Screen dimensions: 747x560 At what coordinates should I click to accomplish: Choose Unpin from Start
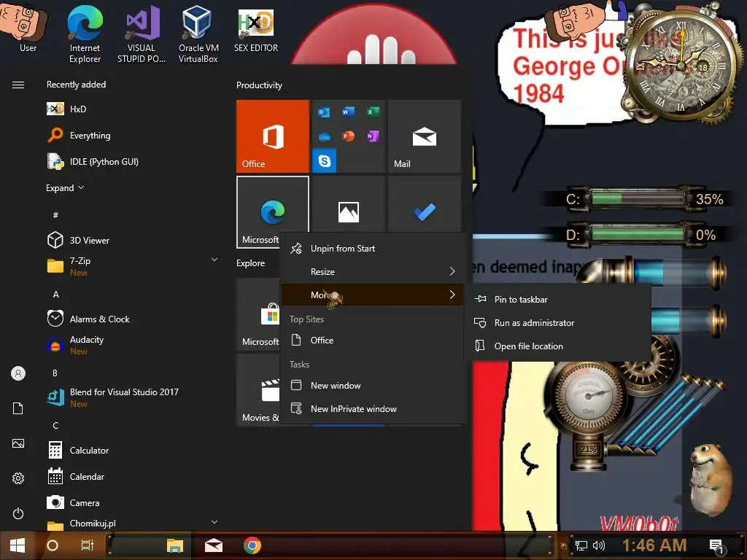[x=372, y=248]
